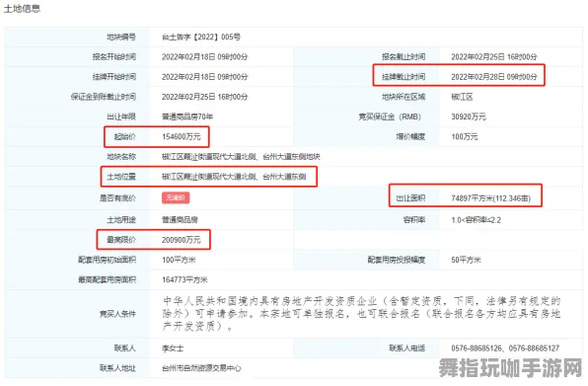588x386 pixels.
Task: Click the 土地信息 section heading
Action: (x=22, y=9)
